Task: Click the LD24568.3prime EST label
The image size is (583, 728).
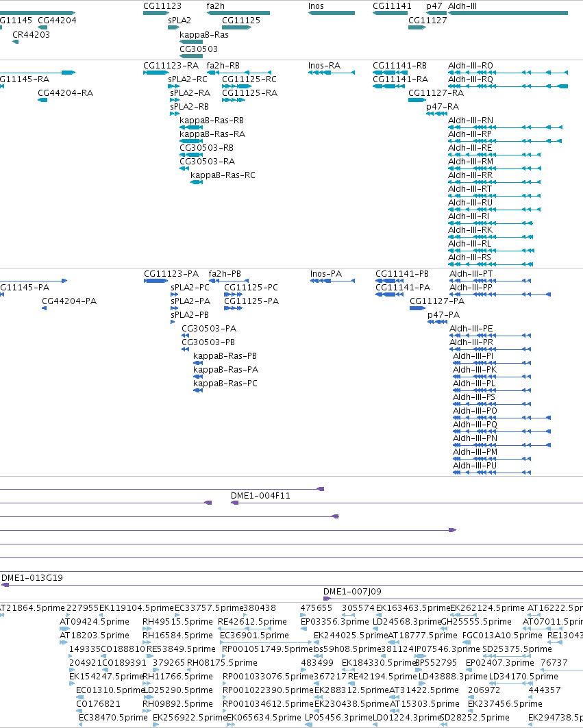Action: point(407,622)
